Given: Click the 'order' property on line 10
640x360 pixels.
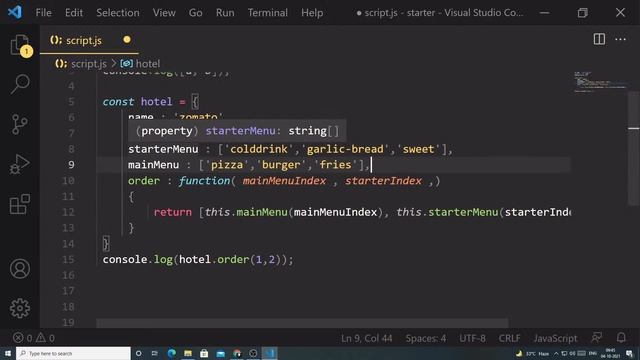Looking at the screenshot, I should (144, 181).
